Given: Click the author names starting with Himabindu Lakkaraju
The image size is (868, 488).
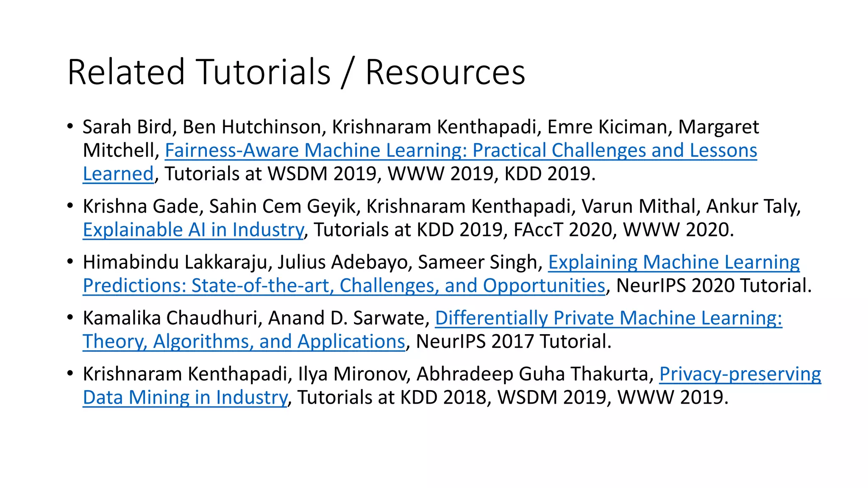Looking at the screenshot, I should pyautogui.click(x=313, y=262).
